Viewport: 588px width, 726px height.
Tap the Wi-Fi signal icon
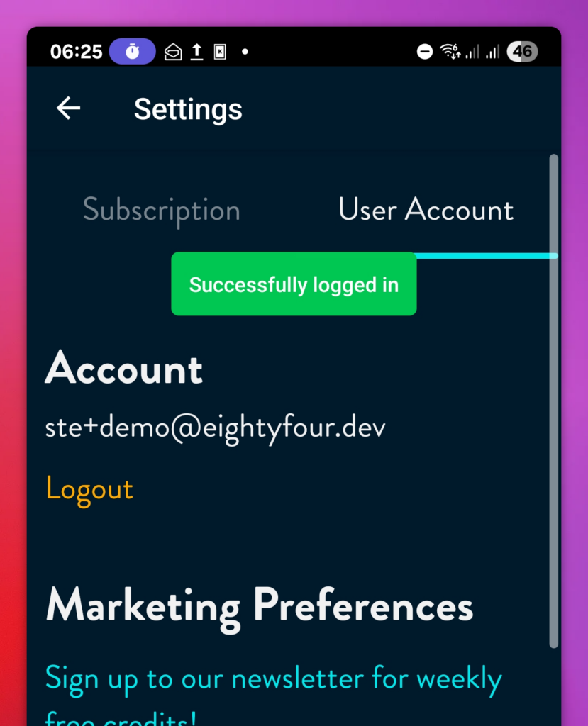(450, 52)
